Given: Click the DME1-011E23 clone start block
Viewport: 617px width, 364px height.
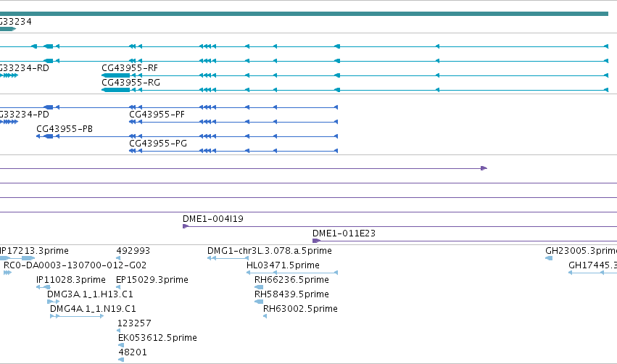Looking at the screenshot, I should click(316, 241).
